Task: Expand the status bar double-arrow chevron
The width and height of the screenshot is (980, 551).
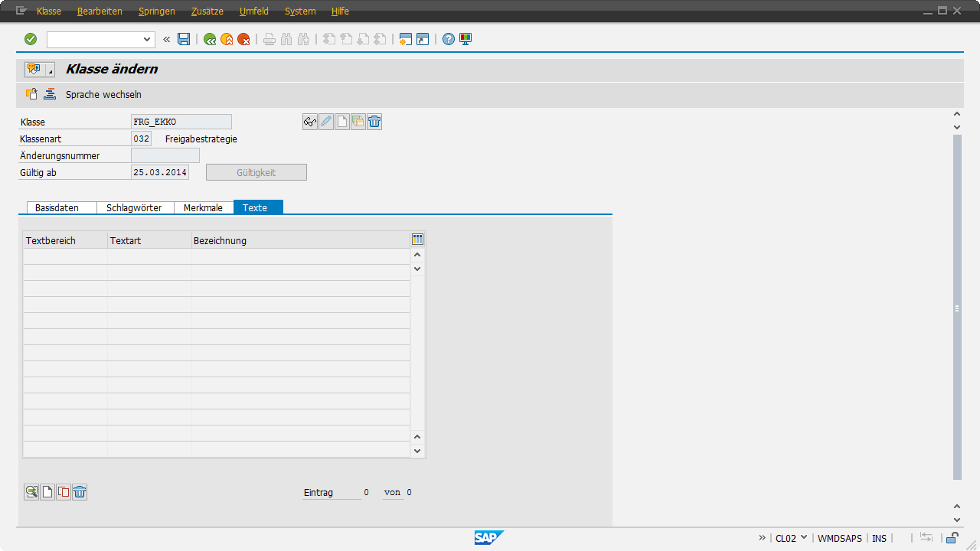Action: pyautogui.click(x=762, y=537)
